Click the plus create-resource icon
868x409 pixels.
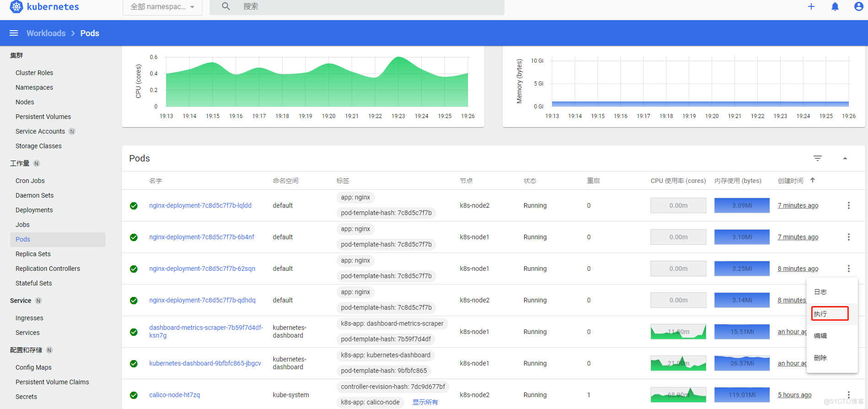point(811,6)
